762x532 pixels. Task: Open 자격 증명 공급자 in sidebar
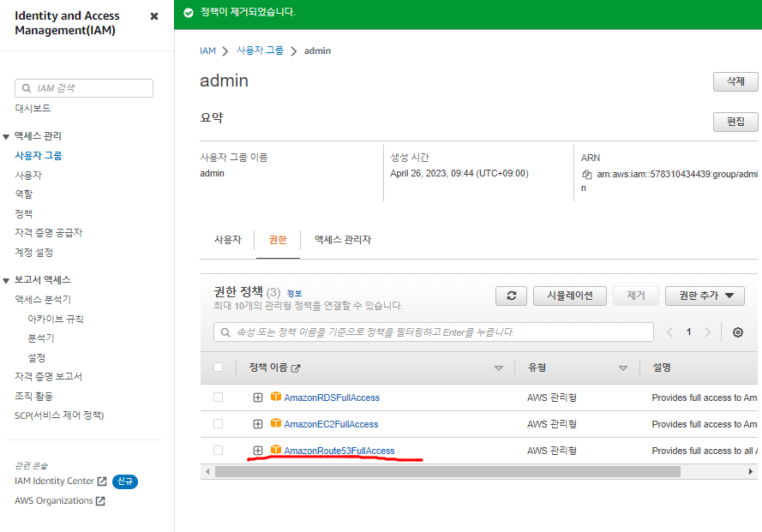click(49, 233)
